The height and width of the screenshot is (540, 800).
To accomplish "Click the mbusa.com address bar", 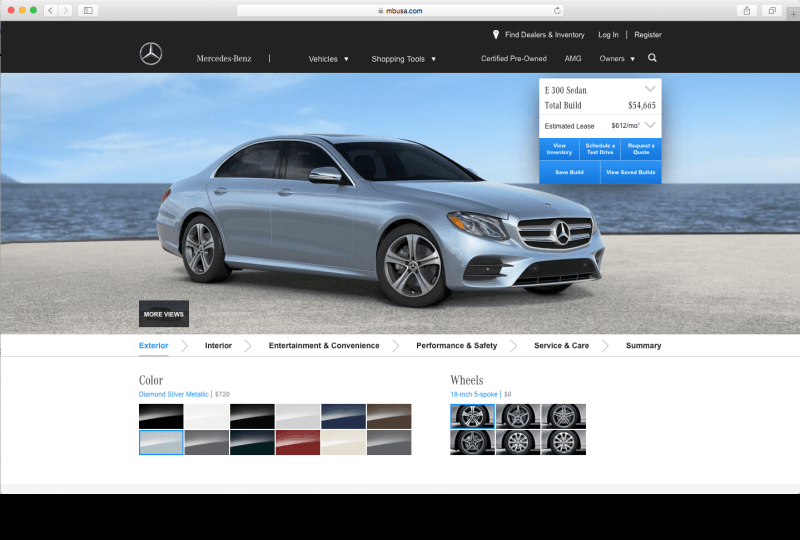I will pyautogui.click(x=401, y=10).
